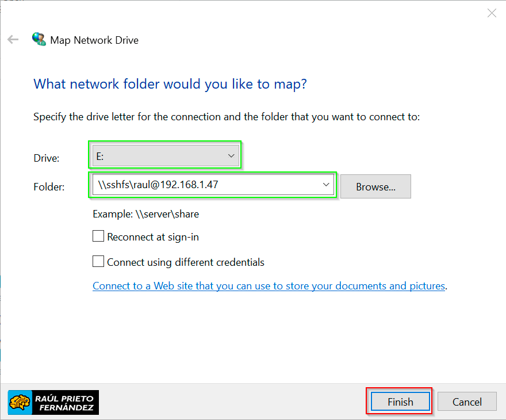Click the chevron on the Drive combo box
Image resolution: width=506 pixels, height=420 pixels.
(x=231, y=156)
